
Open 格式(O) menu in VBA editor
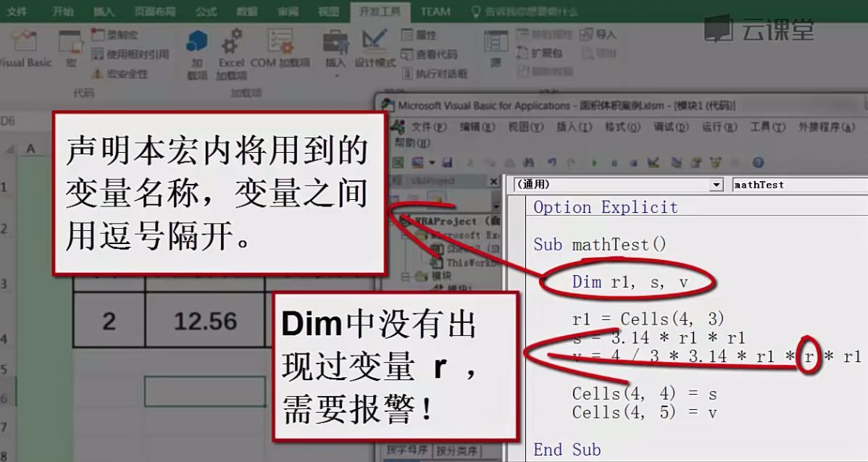tap(623, 127)
